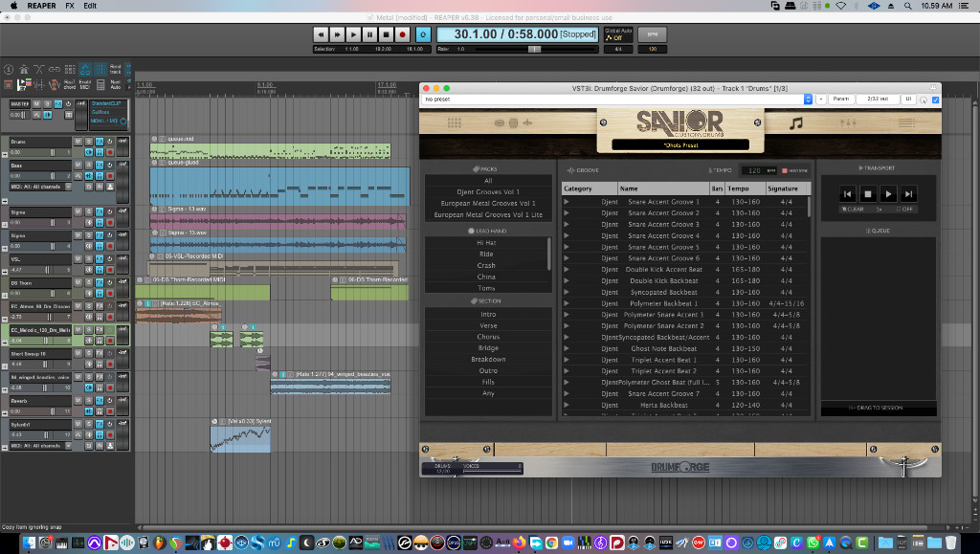Viewport: 980px width, 554px height.
Task: Record-arm the Reverb track
Action: coord(110,411)
